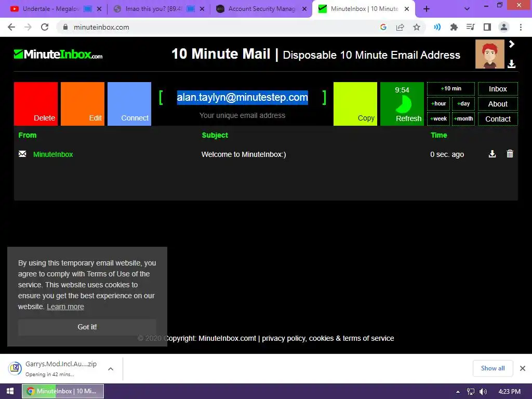Click the yellow-green Copy tile
Screen dimensions: 532x399
(x=355, y=104)
